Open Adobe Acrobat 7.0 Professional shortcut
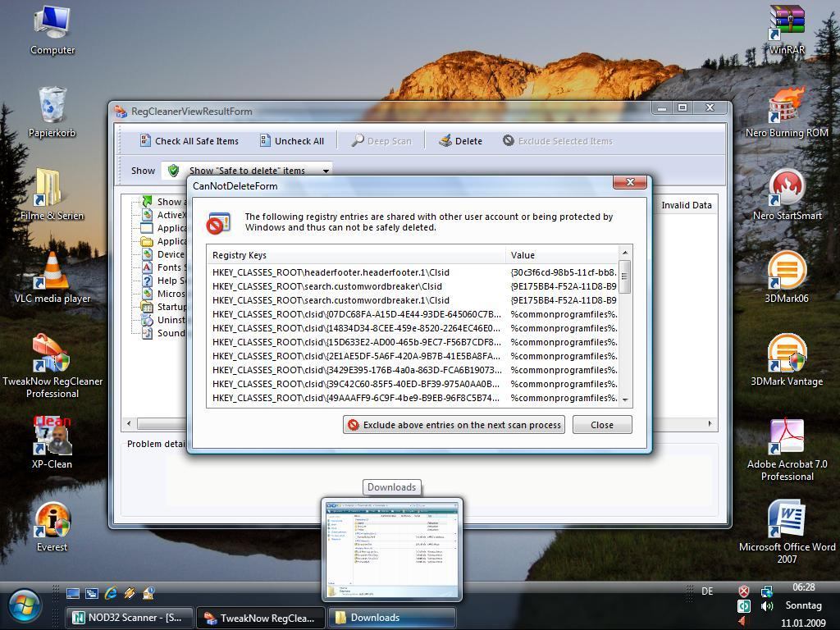The height and width of the screenshot is (630, 840). 787,450
